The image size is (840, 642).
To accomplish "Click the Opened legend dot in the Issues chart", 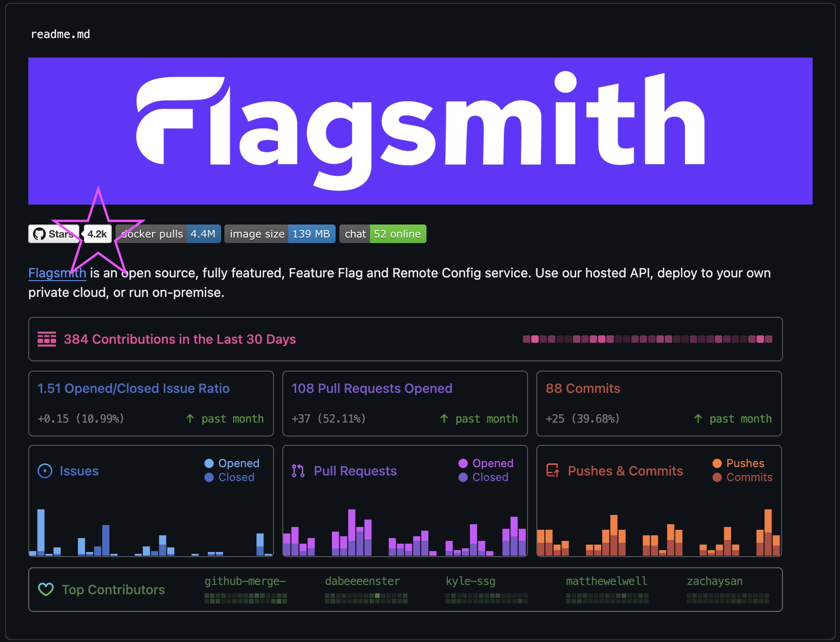I will pyautogui.click(x=209, y=463).
